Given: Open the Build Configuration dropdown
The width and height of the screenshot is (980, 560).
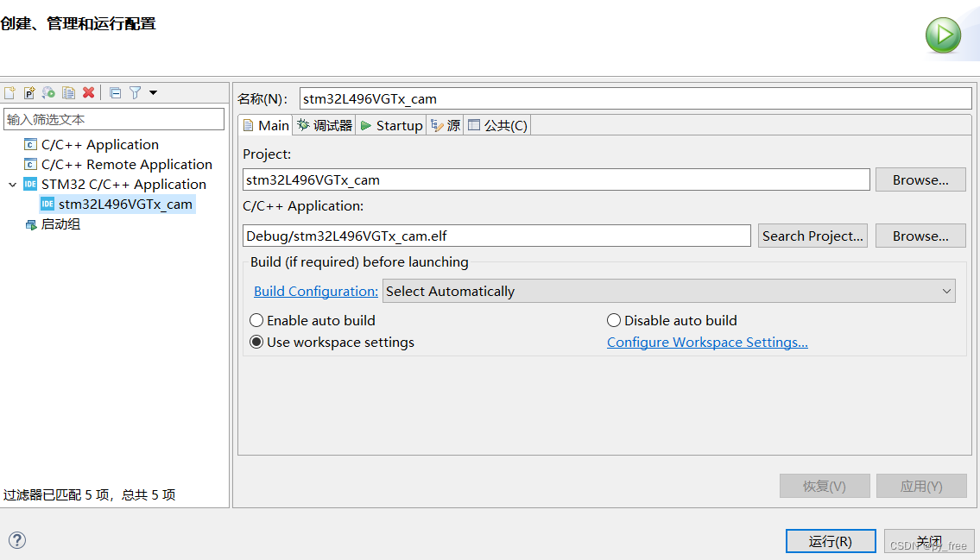Looking at the screenshot, I should point(669,292).
